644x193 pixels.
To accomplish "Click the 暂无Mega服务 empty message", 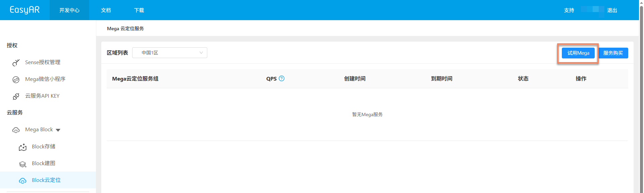I will click(367, 114).
